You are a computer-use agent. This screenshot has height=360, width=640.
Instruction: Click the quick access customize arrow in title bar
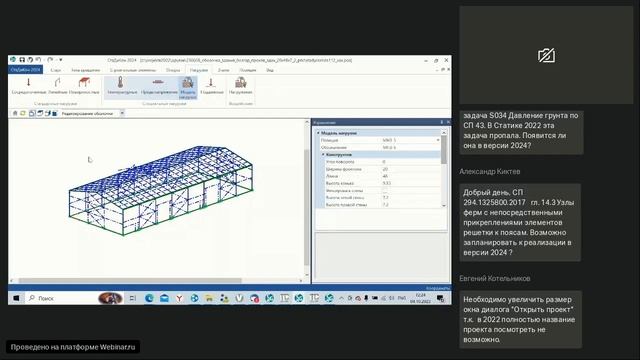61,60
